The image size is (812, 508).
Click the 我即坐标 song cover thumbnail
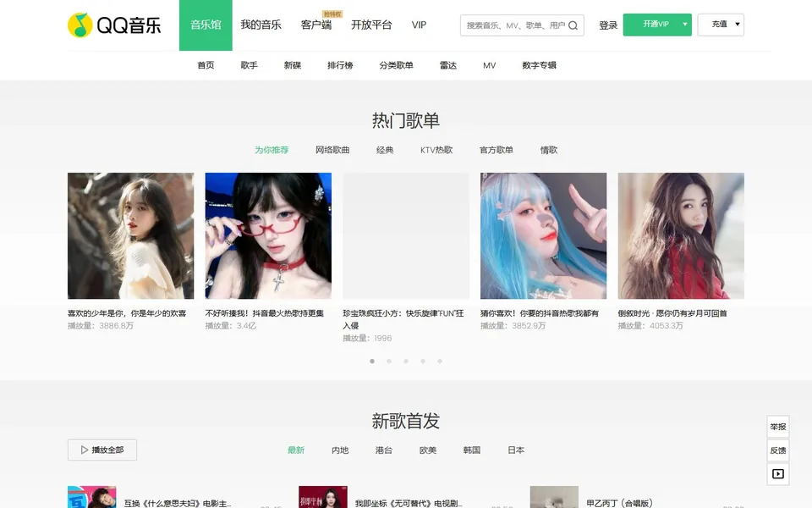tap(322, 497)
